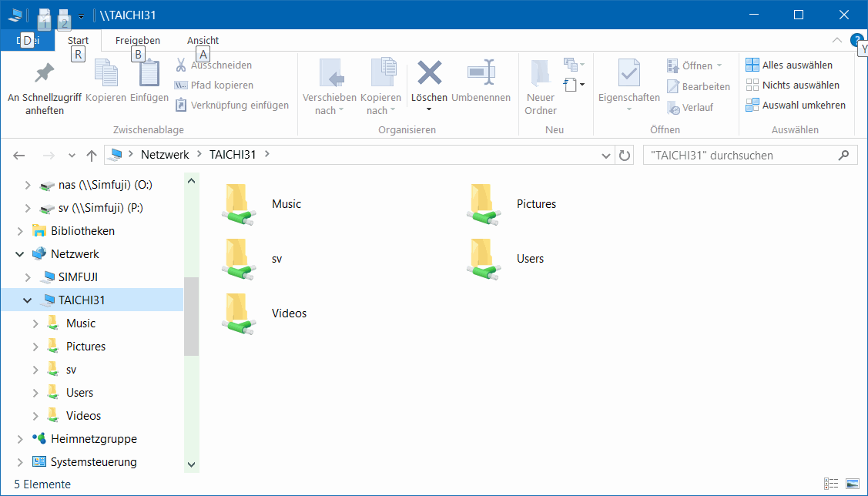
Task: Click the navigation pane scrollbar thumb
Action: [191, 316]
